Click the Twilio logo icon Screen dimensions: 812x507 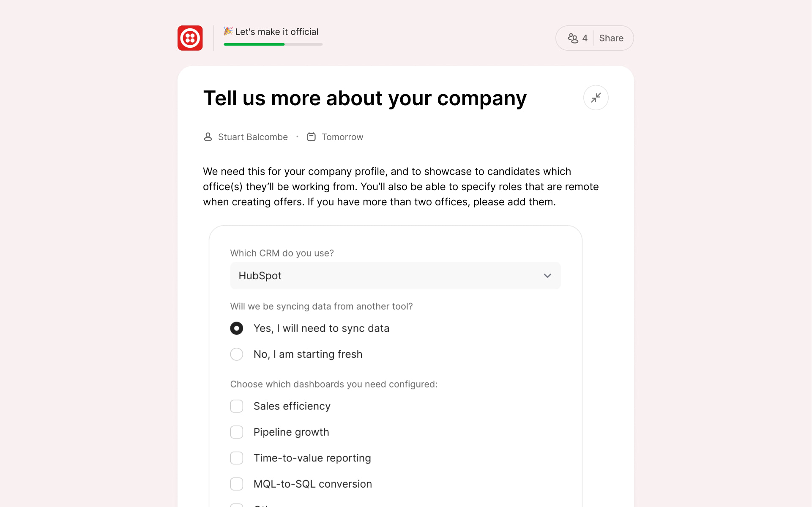tap(190, 38)
